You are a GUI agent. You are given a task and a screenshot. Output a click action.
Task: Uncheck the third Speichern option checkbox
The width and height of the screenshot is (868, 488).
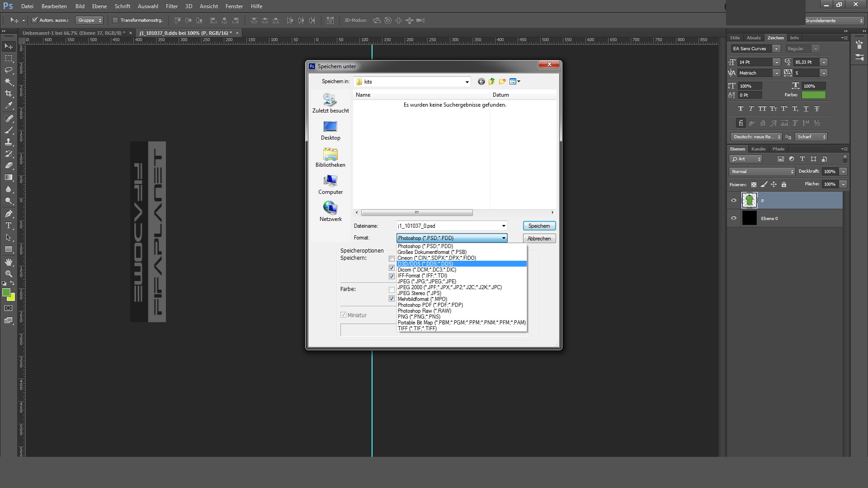(392, 276)
